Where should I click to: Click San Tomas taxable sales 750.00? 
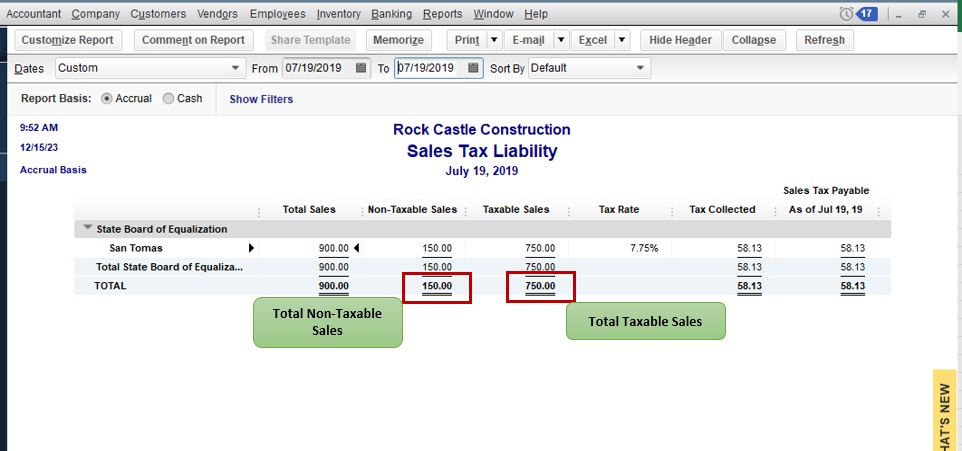coord(541,249)
